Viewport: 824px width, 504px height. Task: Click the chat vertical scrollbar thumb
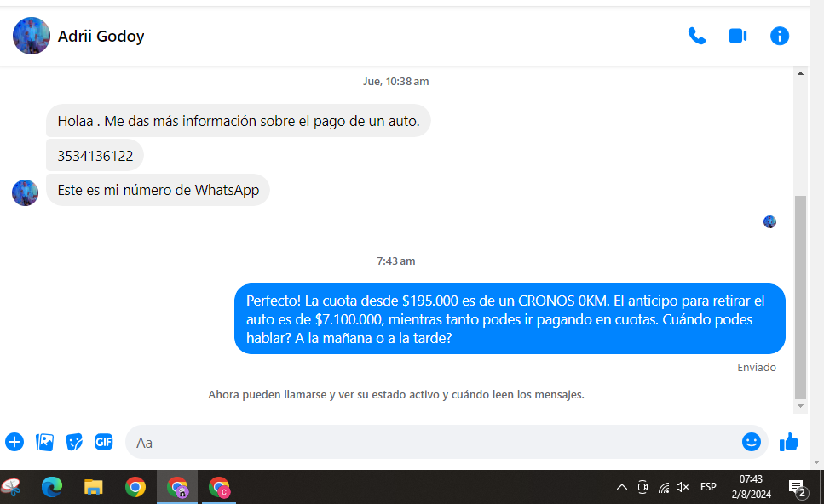[800, 298]
